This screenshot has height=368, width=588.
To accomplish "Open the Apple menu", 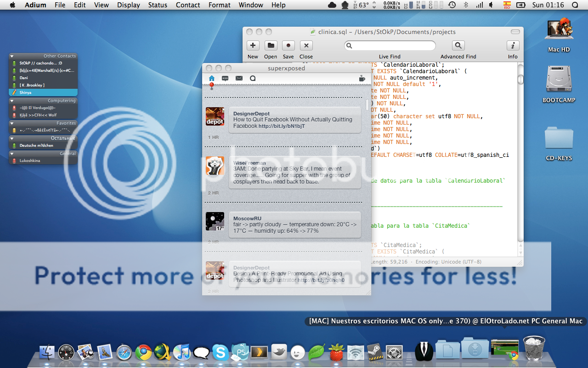I will click(12, 5).
